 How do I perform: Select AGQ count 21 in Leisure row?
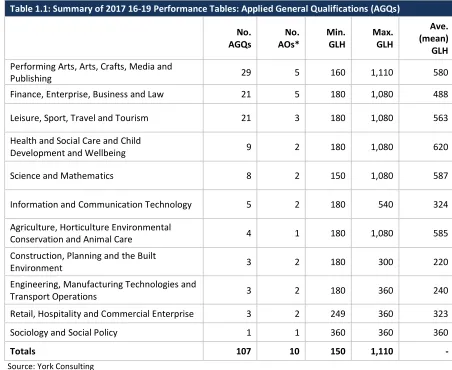coord(246,118)
